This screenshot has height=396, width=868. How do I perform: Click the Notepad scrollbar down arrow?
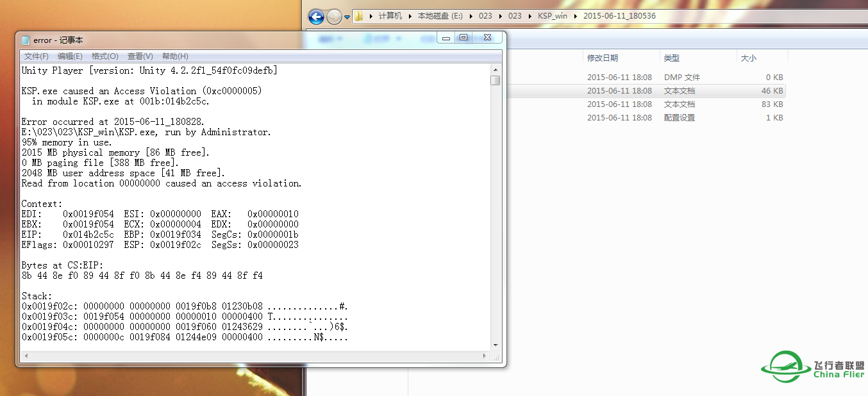(x=495, y=345)
